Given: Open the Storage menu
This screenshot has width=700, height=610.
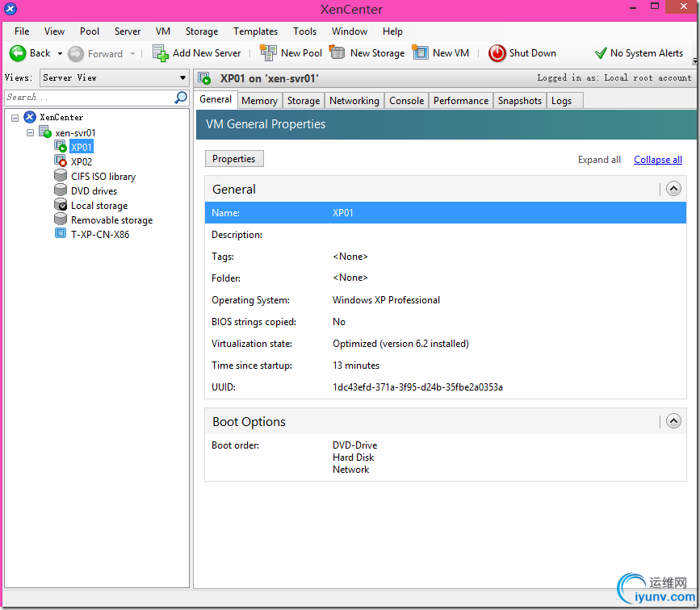Looking at the screenshot, I should [201, 31].
